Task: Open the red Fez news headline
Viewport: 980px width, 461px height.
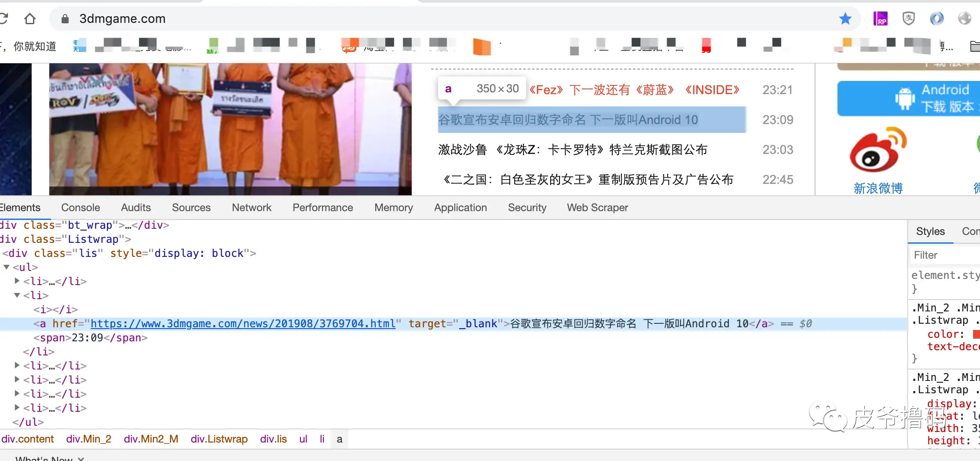Action: (x=634, y=90)
